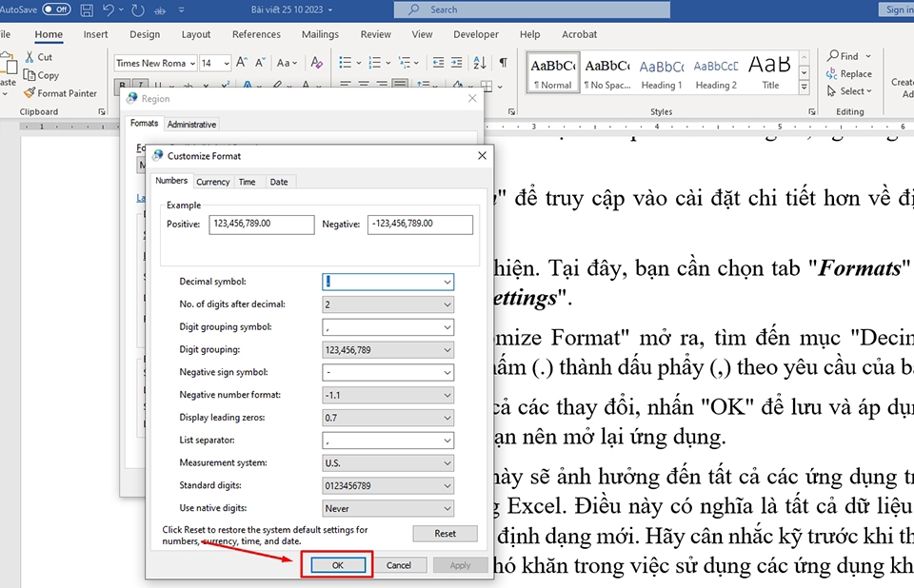The height and width of the screenshot is (588, 914).
Task: Expand the Digit grouping dropdown
Action: click(x=447, y=349)
